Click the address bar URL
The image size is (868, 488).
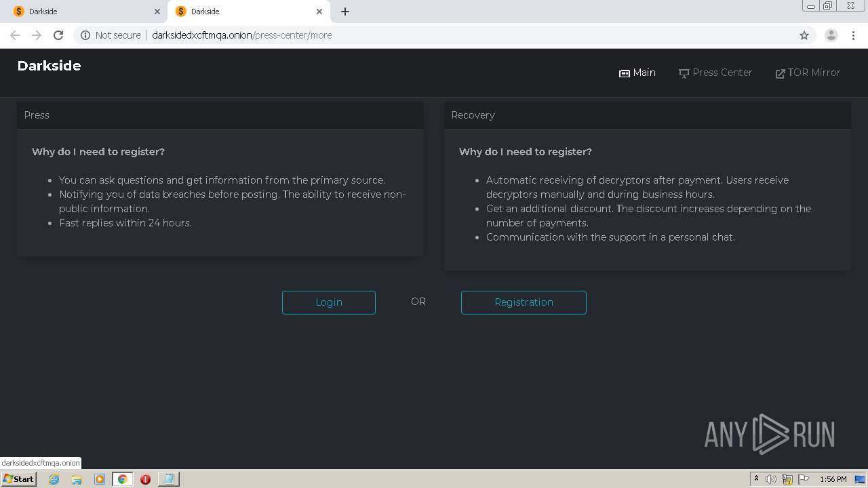(x=242, y=35)
